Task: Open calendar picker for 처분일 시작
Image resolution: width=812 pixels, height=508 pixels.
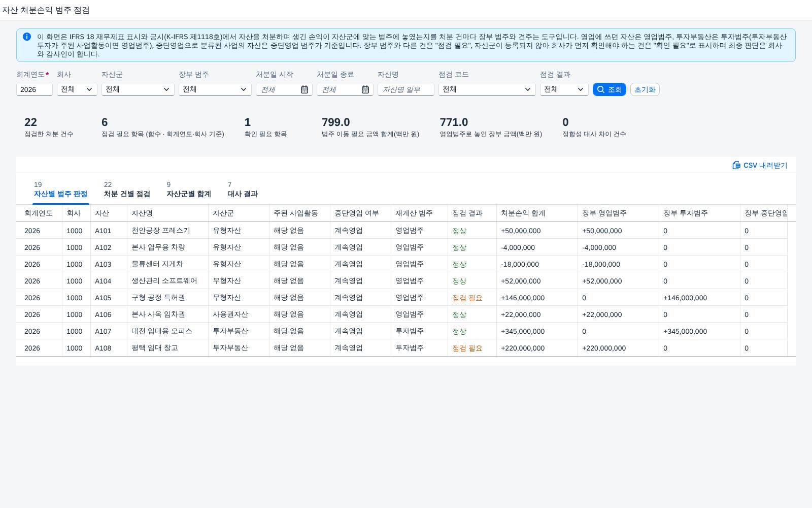Action: pyautogui.click(x=304, y=89)
